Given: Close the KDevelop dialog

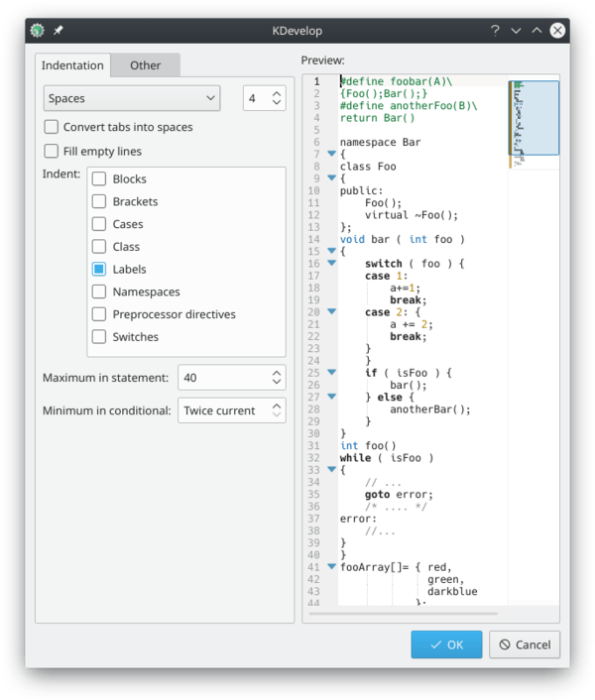Looking at the screenshot, I should click(557, 31).
